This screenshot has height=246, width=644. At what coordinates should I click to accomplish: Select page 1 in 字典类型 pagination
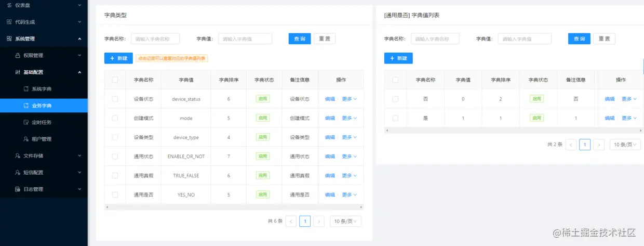305,221
